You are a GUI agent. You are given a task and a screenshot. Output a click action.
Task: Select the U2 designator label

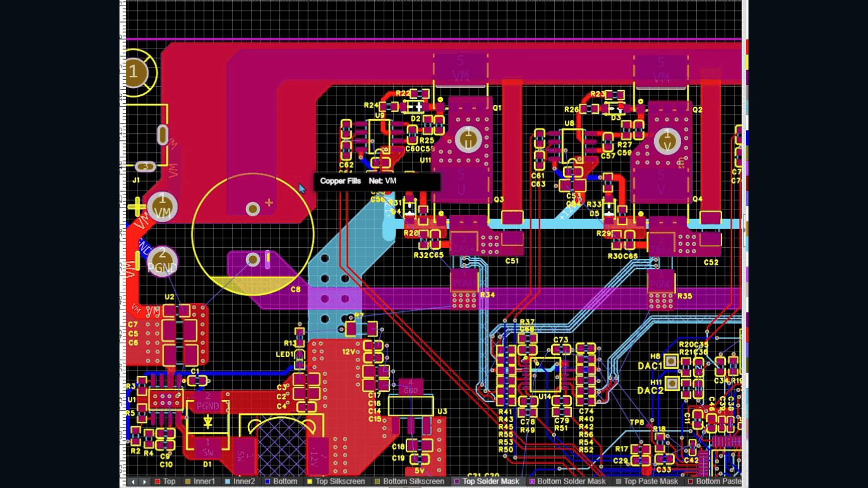[x=169, y=297]
